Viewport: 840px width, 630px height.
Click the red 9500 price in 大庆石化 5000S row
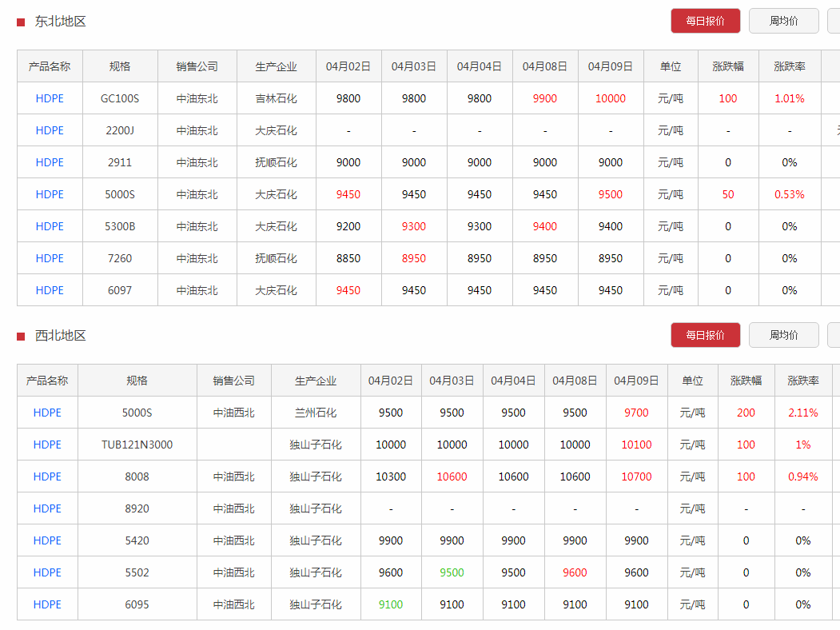(x=610, y=194)
